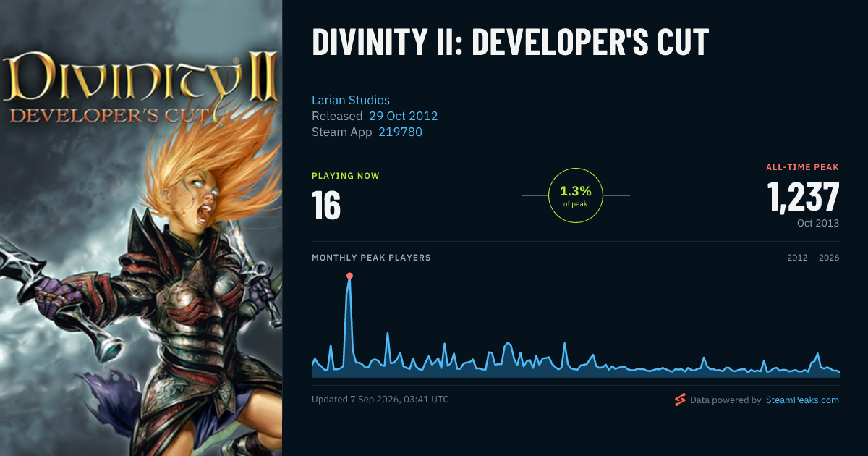The image size is (868, 456).
Task: Open the SteamPeaks.com link
Action: click(802, 400)
